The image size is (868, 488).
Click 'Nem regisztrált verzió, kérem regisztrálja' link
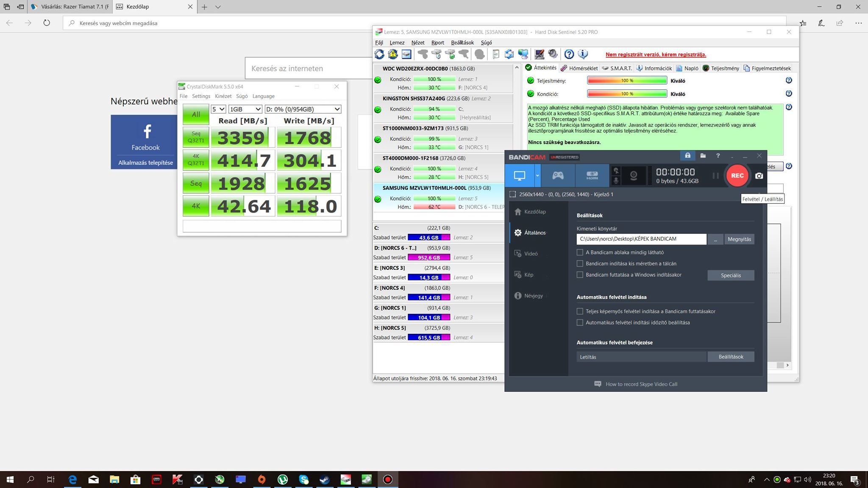[656, 54]
